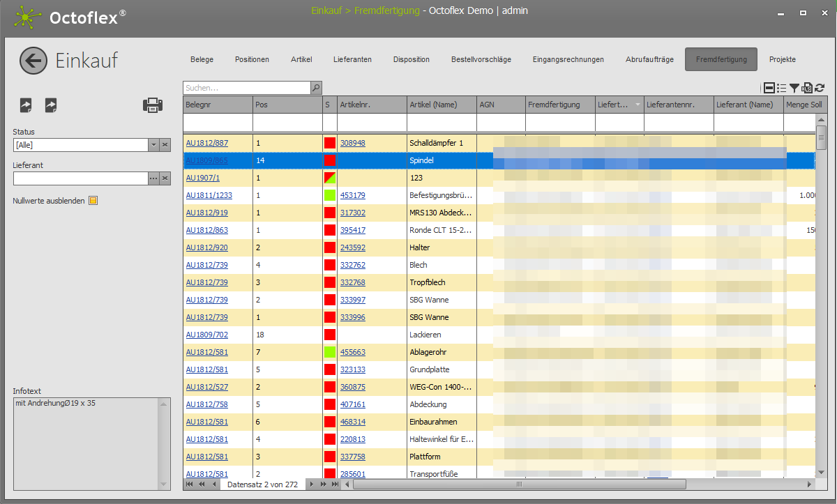Open article number link 453179
The width and height of the screenshot is (837, 504).
(352, 195)
